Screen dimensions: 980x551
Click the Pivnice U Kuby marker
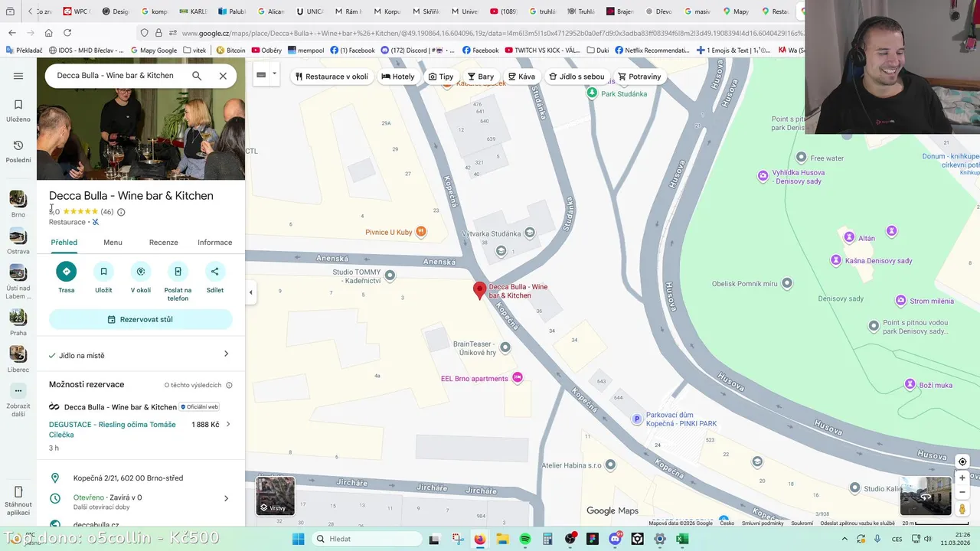(x=420, y=231)
